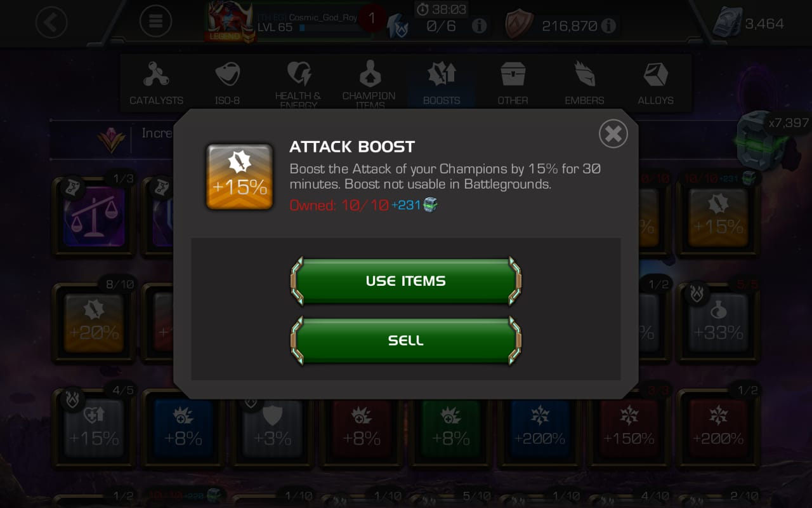This screenshot has height=508, width=812.
Task: Open the units icon showing 3,464
Action: pos(727,23)
